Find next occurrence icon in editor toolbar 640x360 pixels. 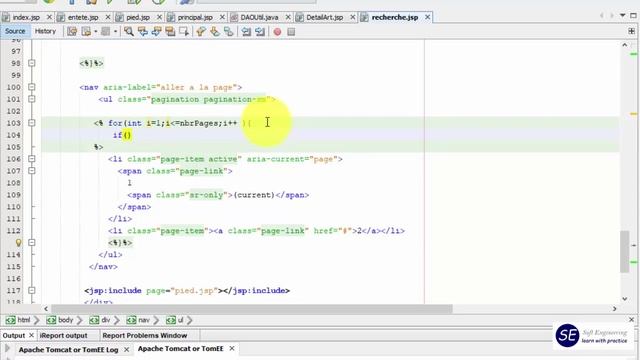tap(156, 31)
